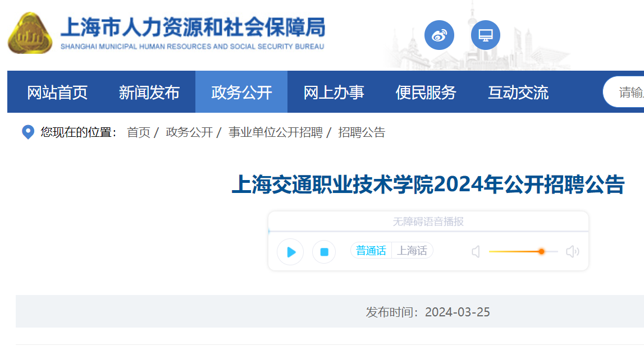Open 互动交流 menu item
This screenshot has height=350, width=644.
[x=518, y=93]
